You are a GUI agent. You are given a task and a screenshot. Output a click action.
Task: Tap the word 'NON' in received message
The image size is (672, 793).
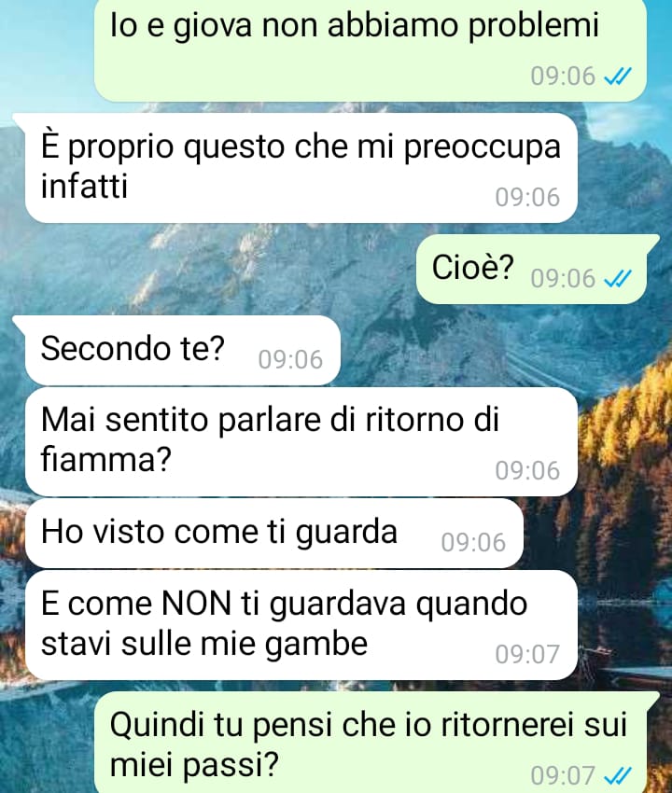pyautogui.click(x=196, y=604)
